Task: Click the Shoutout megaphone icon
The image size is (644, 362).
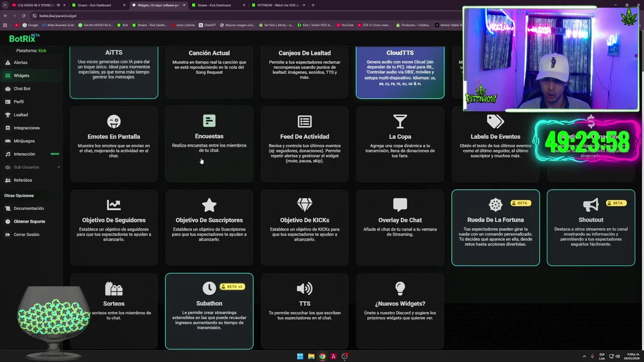Action: tap(590, 205)
